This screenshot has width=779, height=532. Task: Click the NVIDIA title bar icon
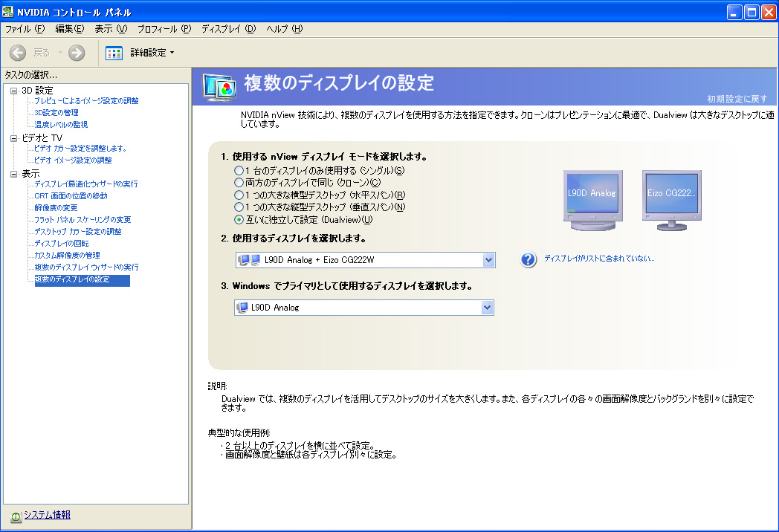(8, 11)
